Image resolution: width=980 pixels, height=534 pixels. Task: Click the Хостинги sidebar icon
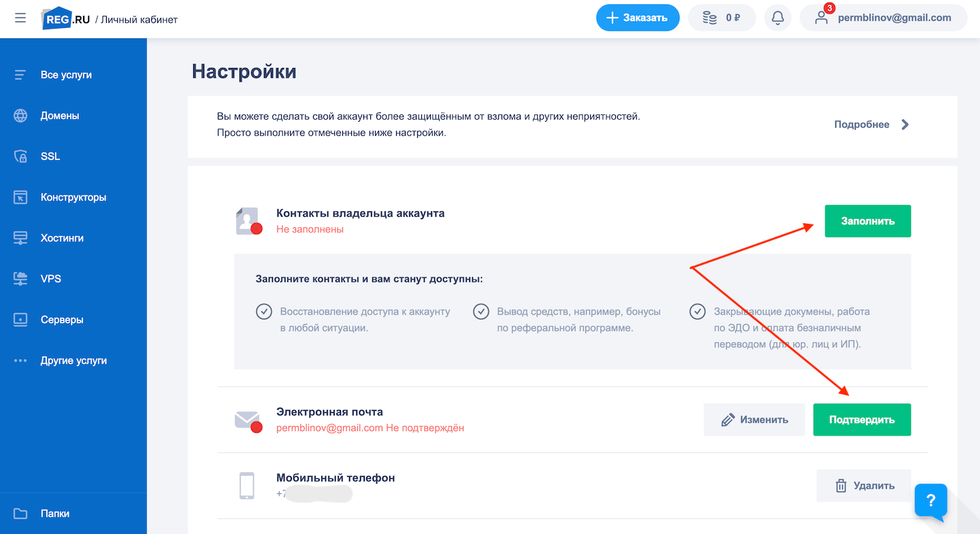[x=20, y=238]
